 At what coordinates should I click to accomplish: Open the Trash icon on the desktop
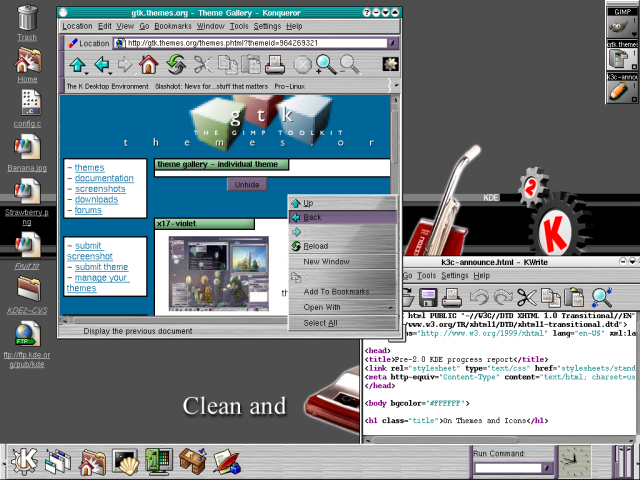click(28, 18)
